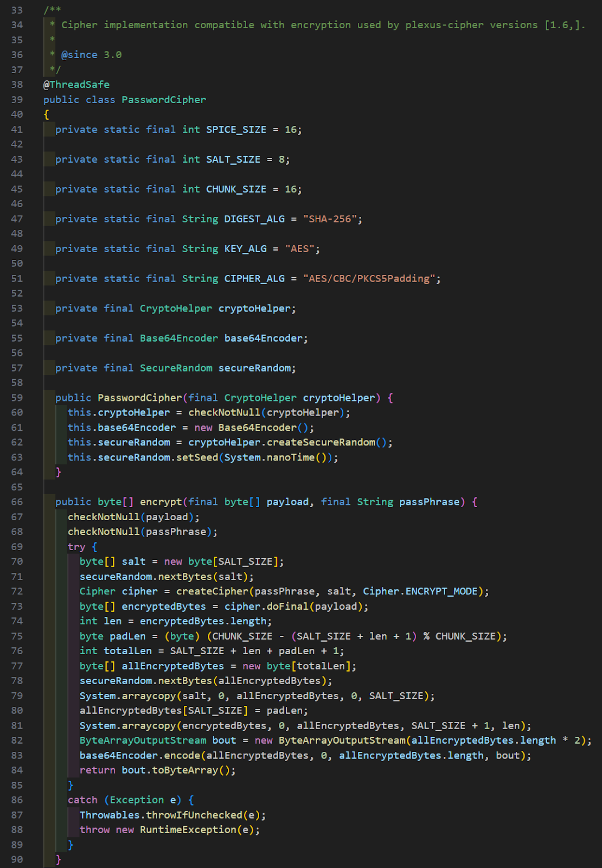Click allEncryptedBytes declaration on line 77
This screenshot has height=868, width=602.
(172, 667)
